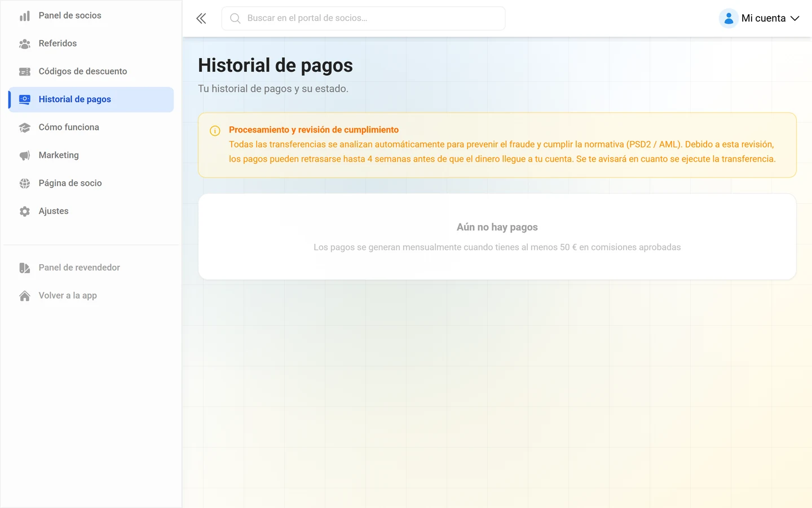Focus the Buscar en el portal search field

363,19
